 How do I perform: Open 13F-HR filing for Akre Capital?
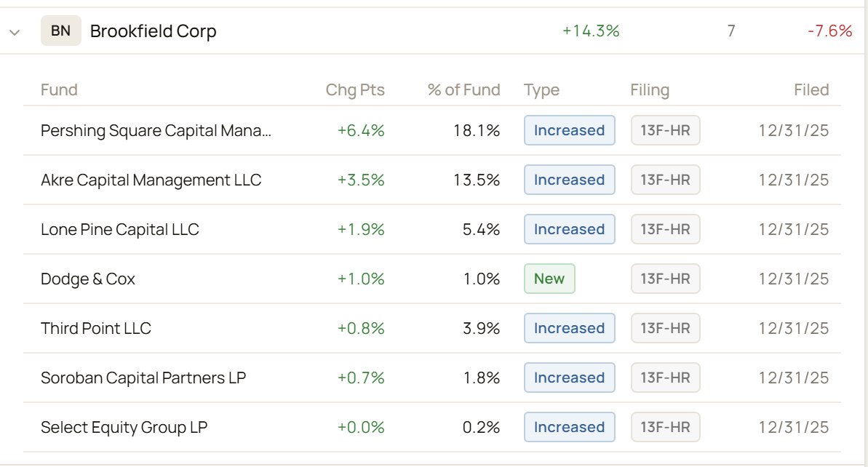coord(665,180)
